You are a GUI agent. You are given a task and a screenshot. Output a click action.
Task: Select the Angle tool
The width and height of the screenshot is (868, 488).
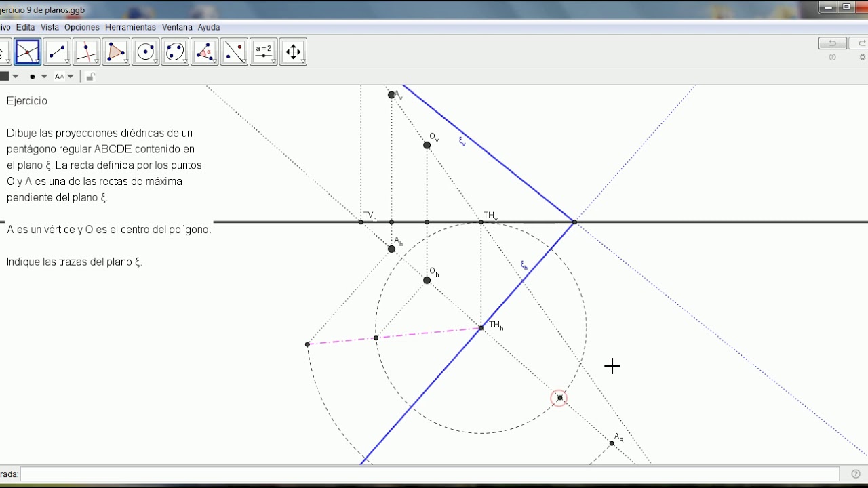204,52
